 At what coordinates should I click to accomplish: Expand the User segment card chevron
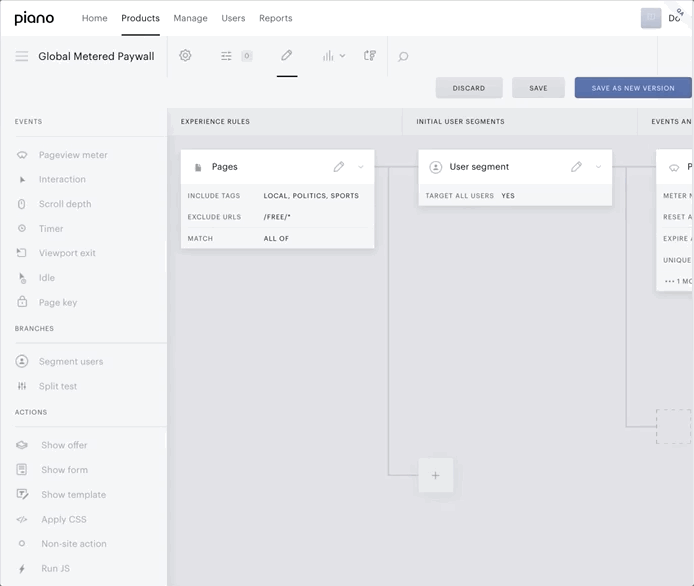[x=598, y=167]
